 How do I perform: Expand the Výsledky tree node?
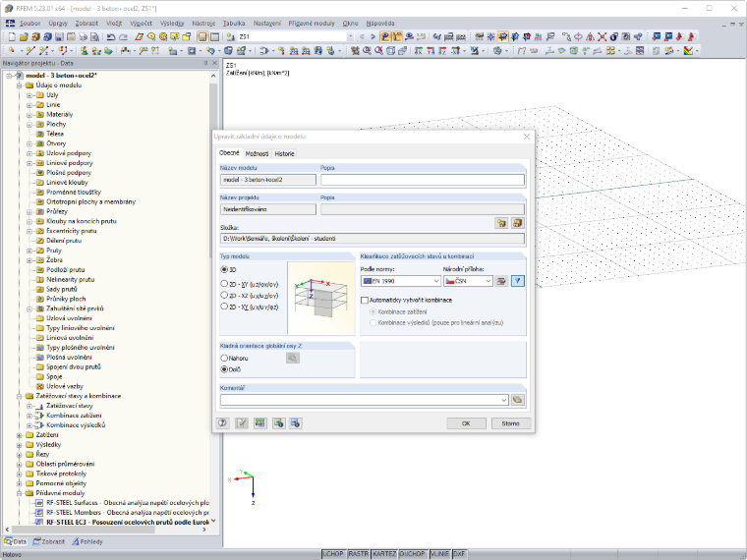click(x=20, y=445)
